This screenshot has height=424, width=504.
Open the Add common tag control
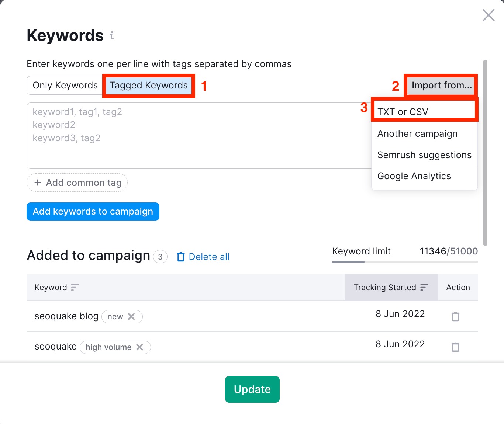point(77,183)
